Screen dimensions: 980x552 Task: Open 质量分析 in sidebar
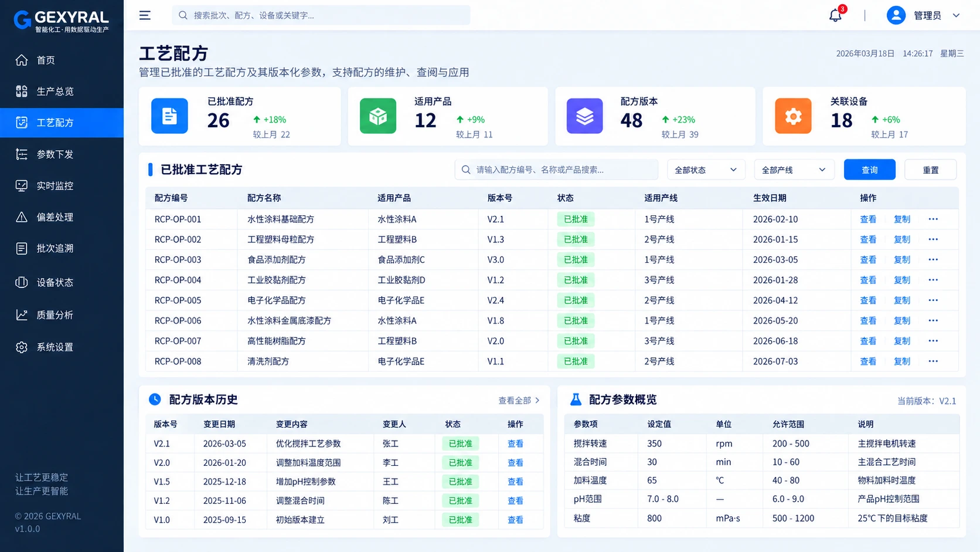click(x=62, y=315)
